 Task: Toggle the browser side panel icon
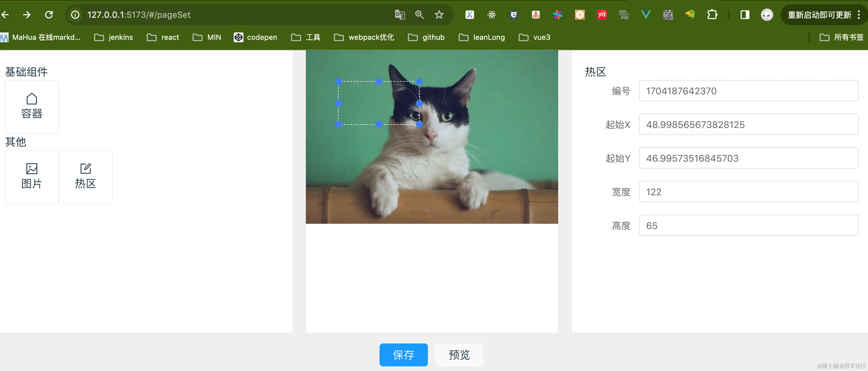click(x=745, y=15)
